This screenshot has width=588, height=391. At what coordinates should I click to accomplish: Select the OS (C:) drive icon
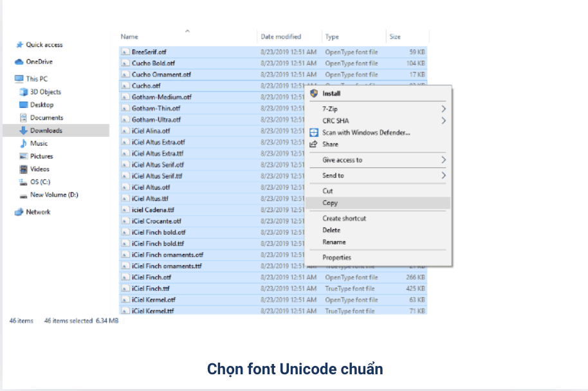pos(24,182)
